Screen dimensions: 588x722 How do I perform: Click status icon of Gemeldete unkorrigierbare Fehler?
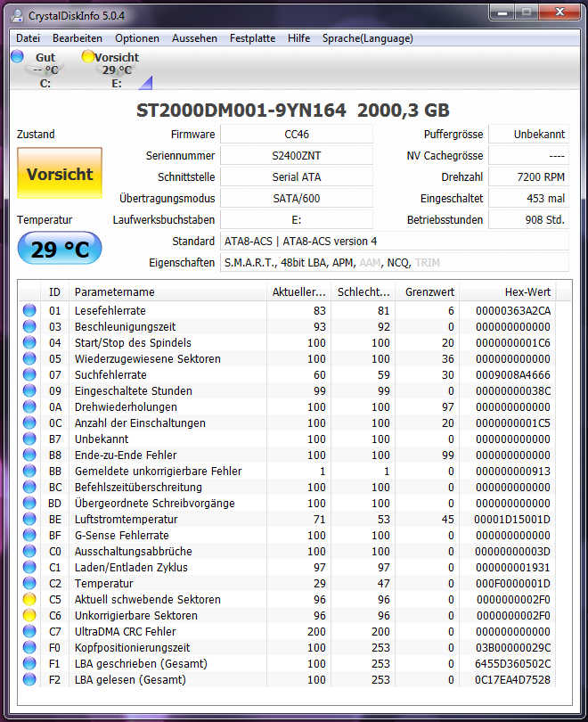(29, 471)
